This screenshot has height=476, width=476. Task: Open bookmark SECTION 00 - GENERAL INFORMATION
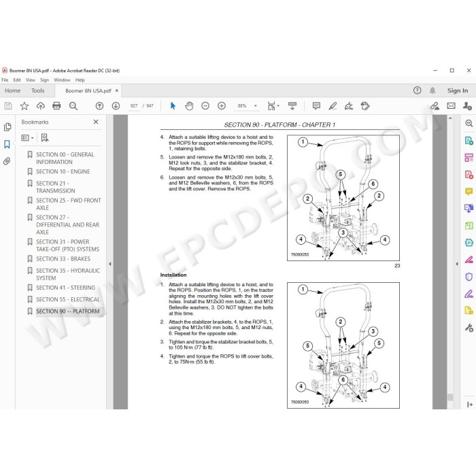tap(65, 158)
